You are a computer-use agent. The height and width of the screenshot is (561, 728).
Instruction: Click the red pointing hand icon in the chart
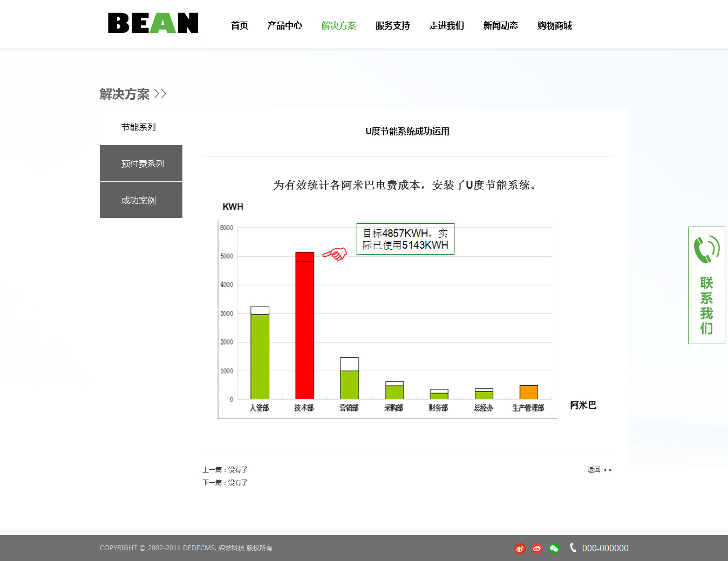pos(335,254)
